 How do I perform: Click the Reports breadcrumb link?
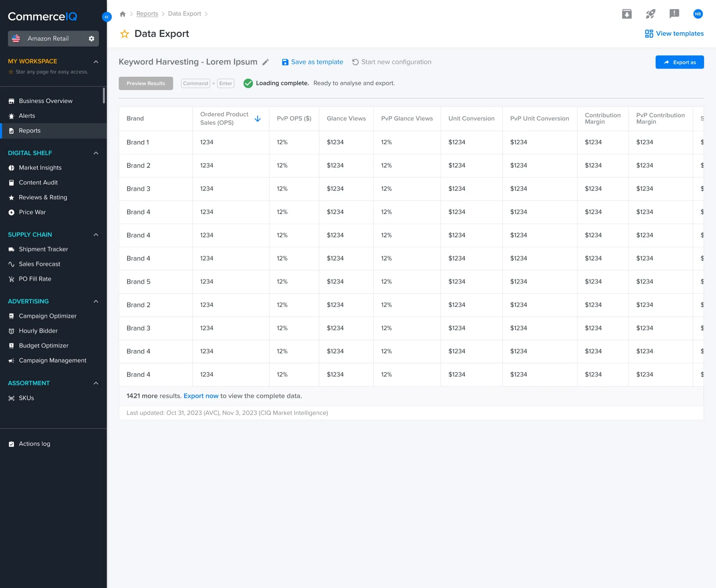pos(147,14)
